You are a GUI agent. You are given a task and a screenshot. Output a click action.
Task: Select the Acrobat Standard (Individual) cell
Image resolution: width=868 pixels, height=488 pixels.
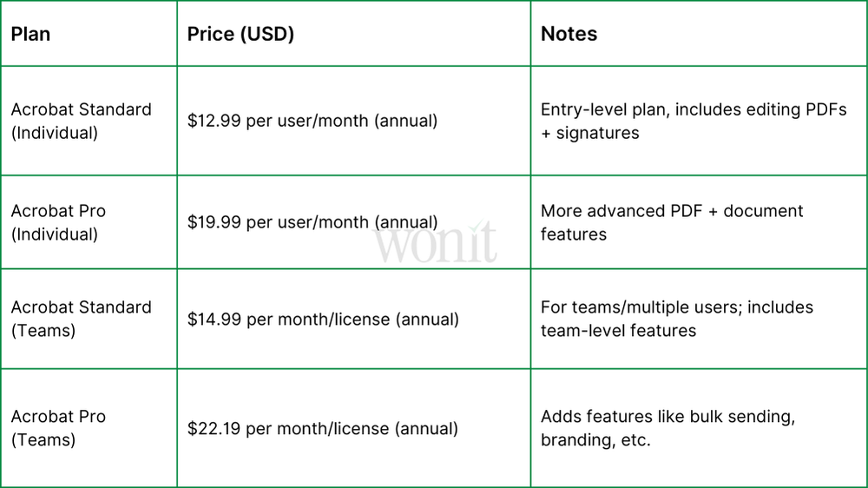coord(81,121)
